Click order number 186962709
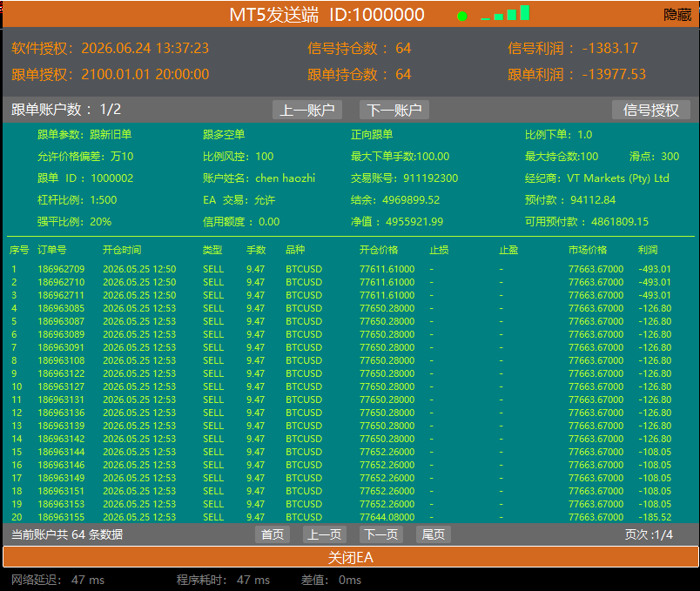 coord(61,269)
